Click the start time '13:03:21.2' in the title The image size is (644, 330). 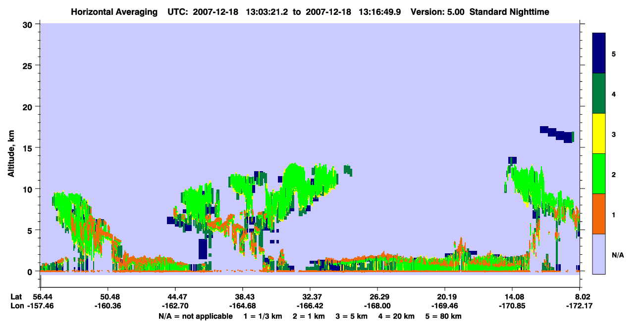point(268,11)
